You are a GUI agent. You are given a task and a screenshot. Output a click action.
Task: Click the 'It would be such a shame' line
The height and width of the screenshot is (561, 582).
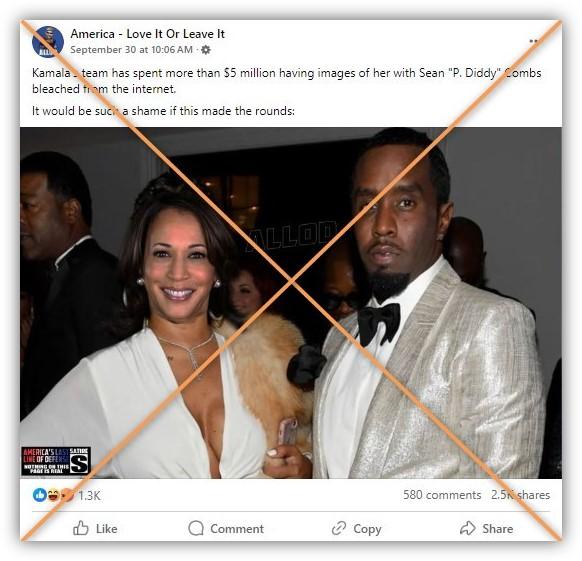click(163, 111)
